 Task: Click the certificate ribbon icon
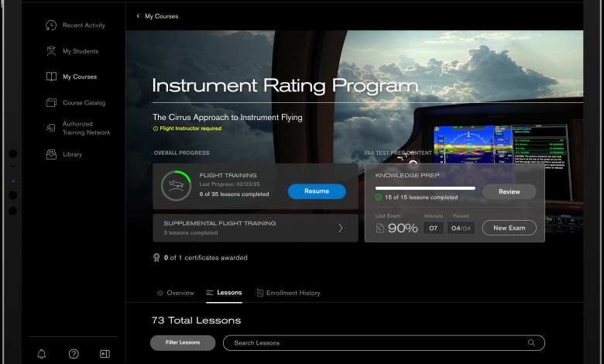click(x=156, y=258)
